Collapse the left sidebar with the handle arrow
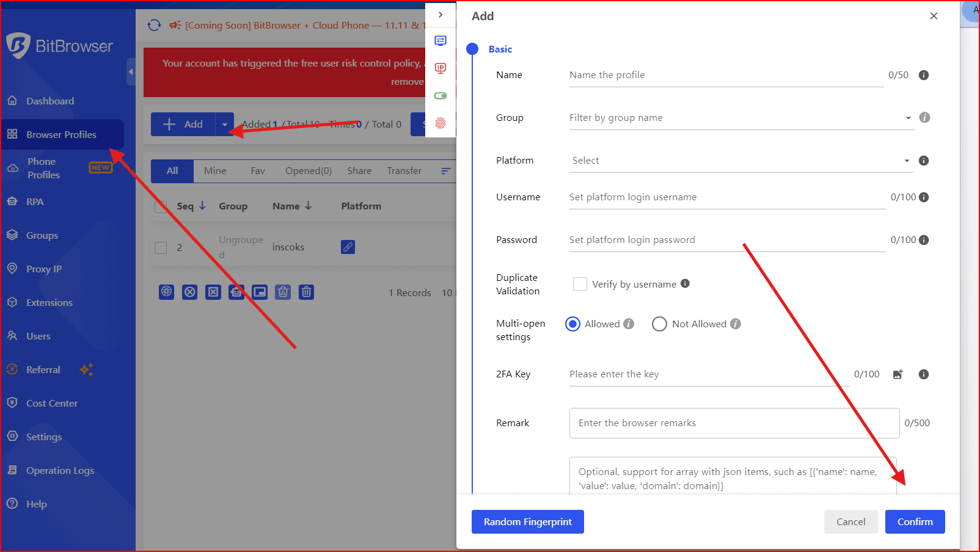The height and width of the screenshot is (552, 980). [131, 72]
